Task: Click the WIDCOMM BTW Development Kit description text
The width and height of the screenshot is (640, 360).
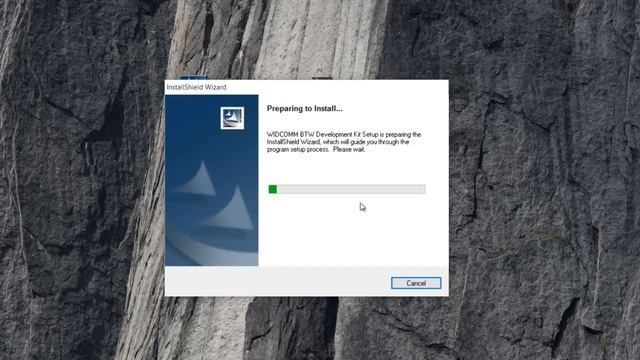Action: (344, 142)
